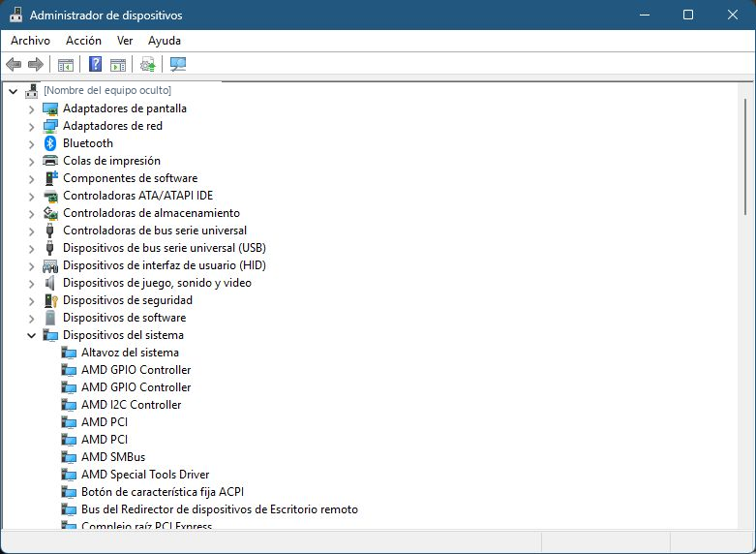
Task: Expand Componentes de software
Action: coord(31,179)
